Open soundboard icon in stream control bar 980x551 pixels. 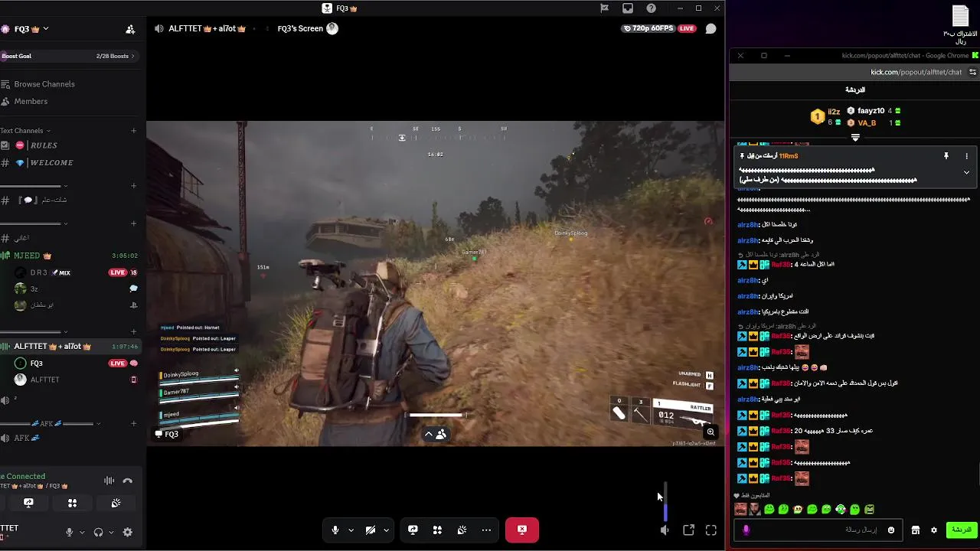[x=462, y=530]
